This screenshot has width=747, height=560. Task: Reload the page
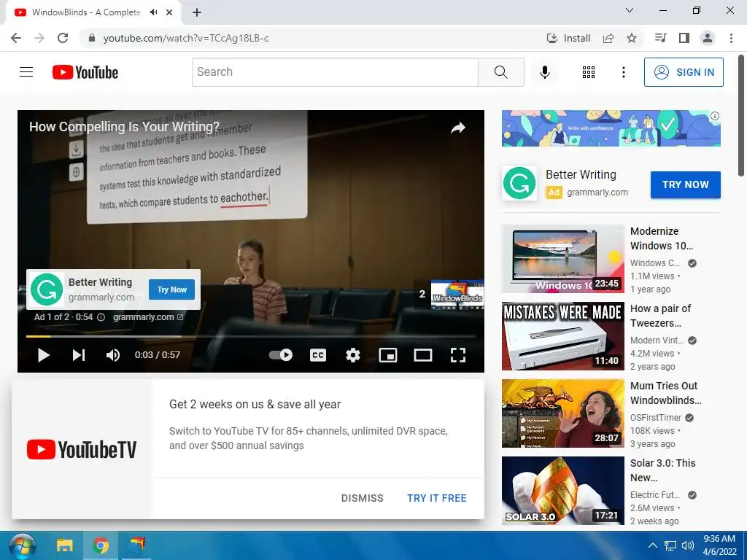63,38
